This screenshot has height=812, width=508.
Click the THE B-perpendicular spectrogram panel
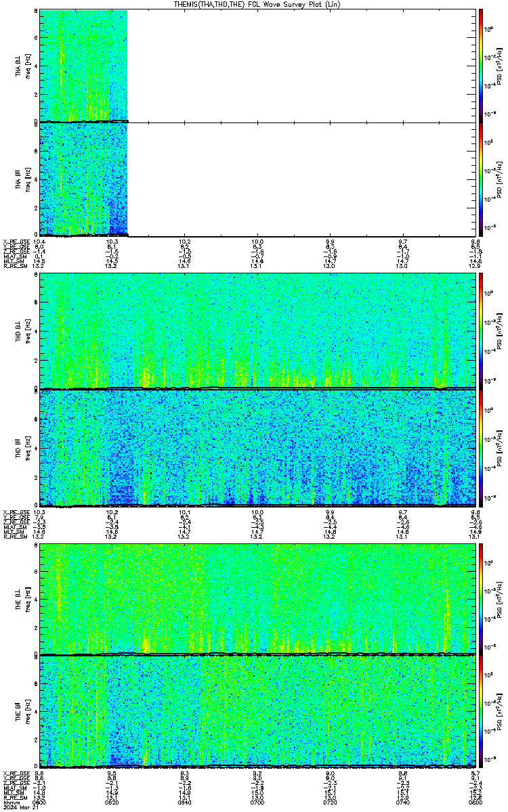point(257,598)
